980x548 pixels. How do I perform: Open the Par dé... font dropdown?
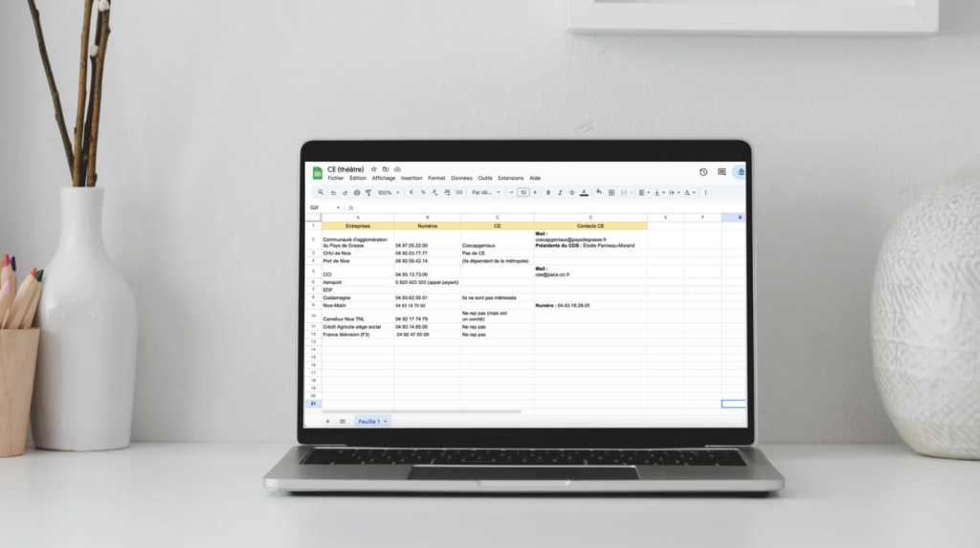[x=485, y=192]
